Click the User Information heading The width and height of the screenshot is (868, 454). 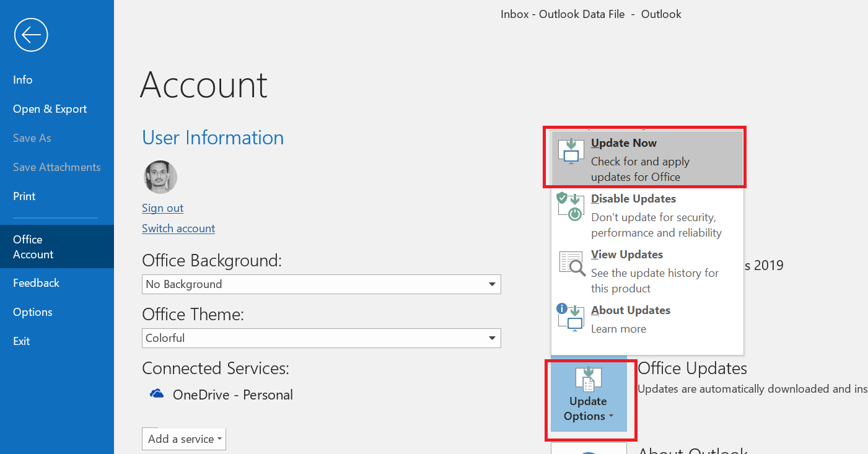coord(213,138)
